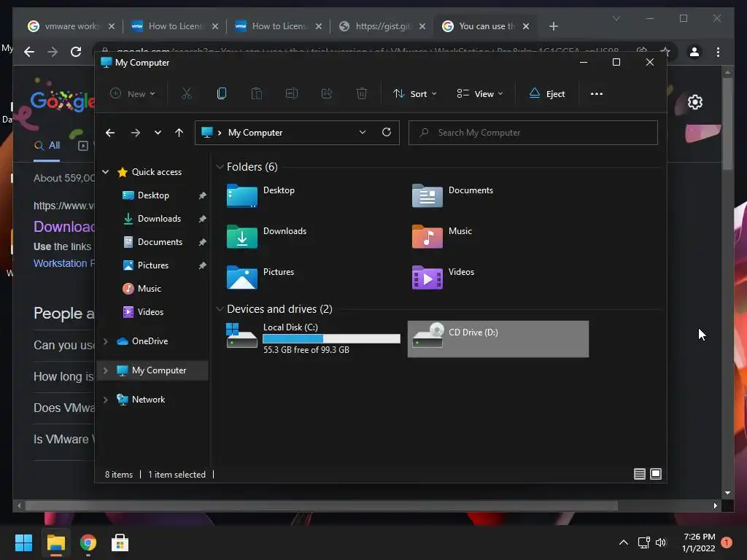Switch to vmware works Chrome tab
Viewport: 747px width, 560px height.
(x=71, y=26)
